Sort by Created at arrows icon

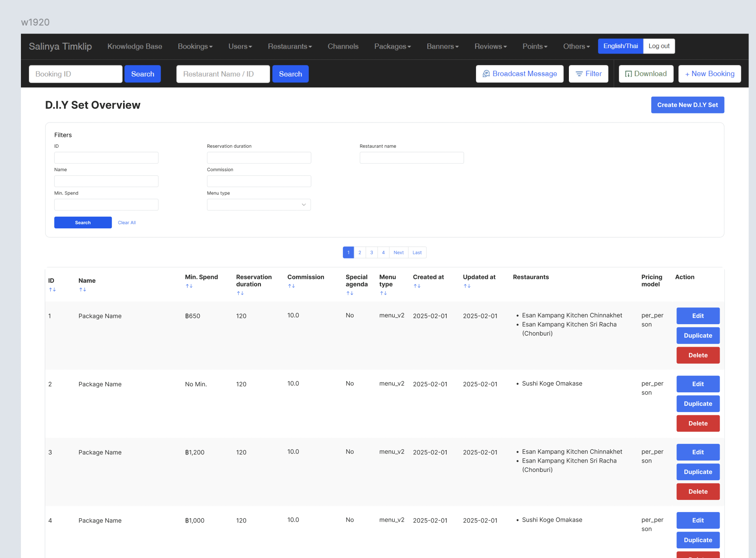(x=417, y=286)
